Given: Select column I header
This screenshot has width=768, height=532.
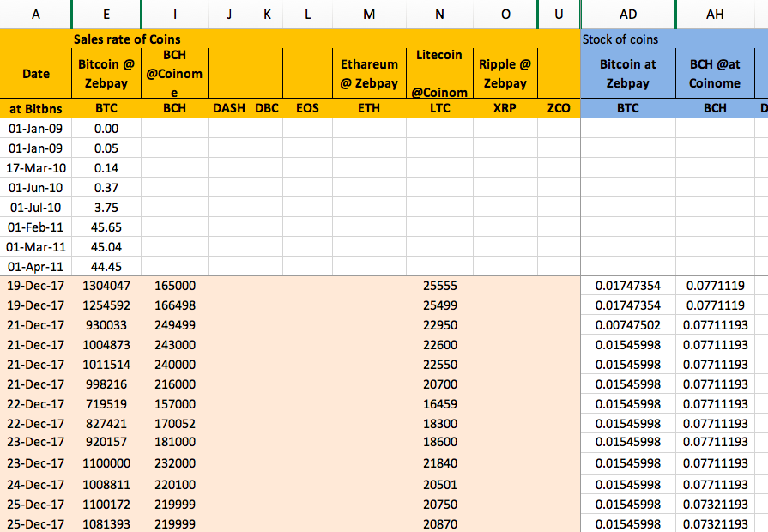Looking at the screenshot, I should (x=175, y=15).
